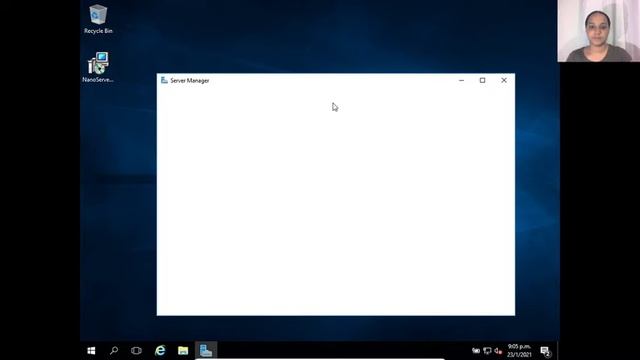
Task: Open the Action Center notifications icon
Action: [x=545, y=351]
